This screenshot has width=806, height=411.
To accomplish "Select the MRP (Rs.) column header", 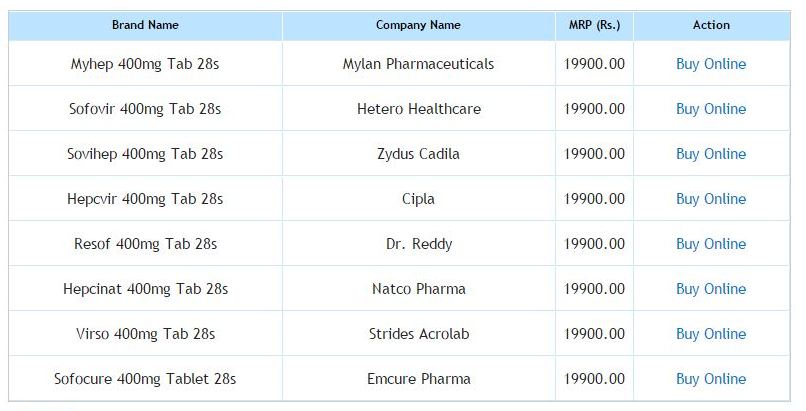I will [594, 25].
